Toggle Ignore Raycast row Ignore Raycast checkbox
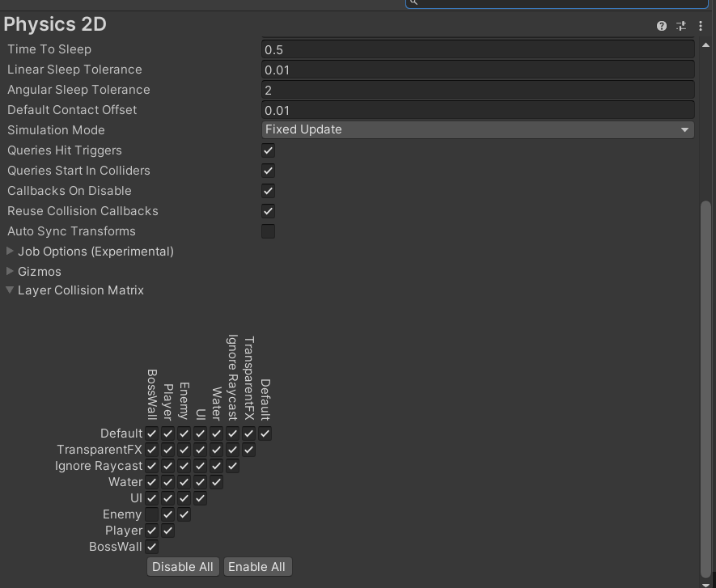 pyautogui.click(x=232, y=466)
